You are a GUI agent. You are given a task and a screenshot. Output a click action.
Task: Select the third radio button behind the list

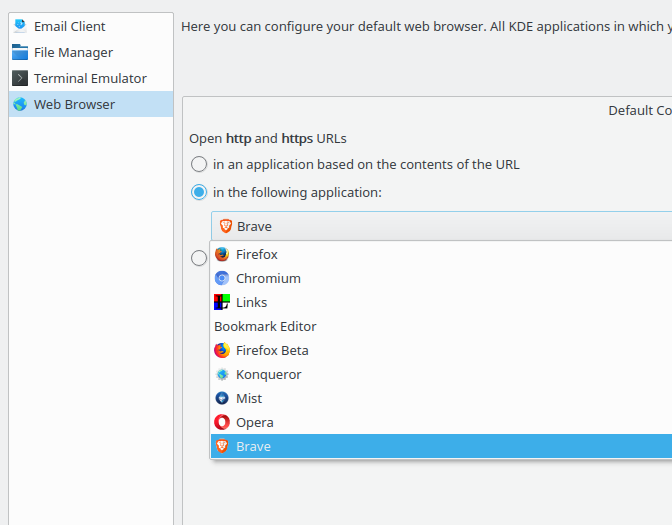click(x=198, y=258)
